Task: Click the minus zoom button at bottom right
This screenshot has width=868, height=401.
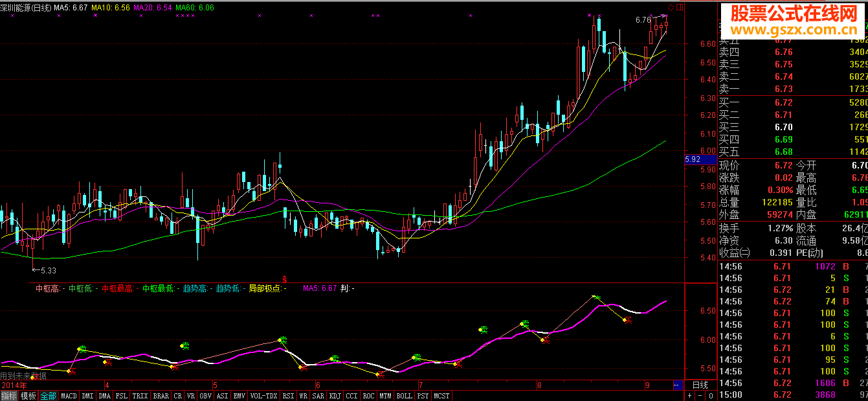Action: [700, 395]
